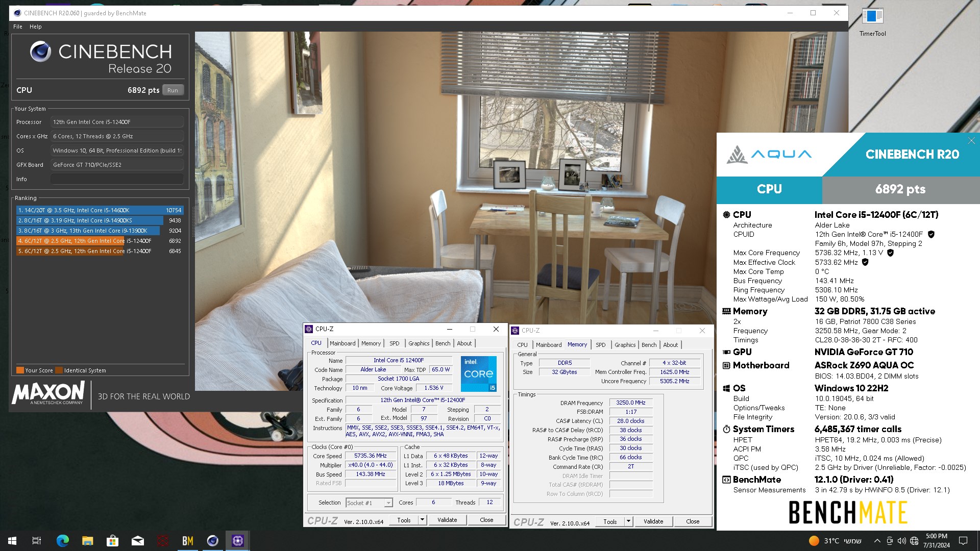This screenshot has width=980, height=551.
Task: Click Validate in the right CPU-Z window
Action: click(x=653, y=521)
